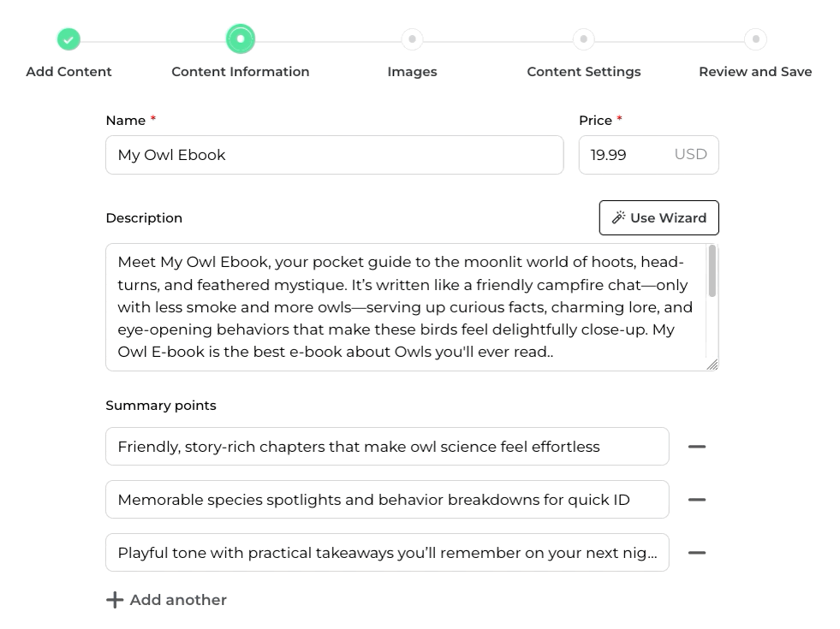The image size is (840, 629).
Task: Click the Review and Save label
Action: pyautogui.click(x=755, y=72)
